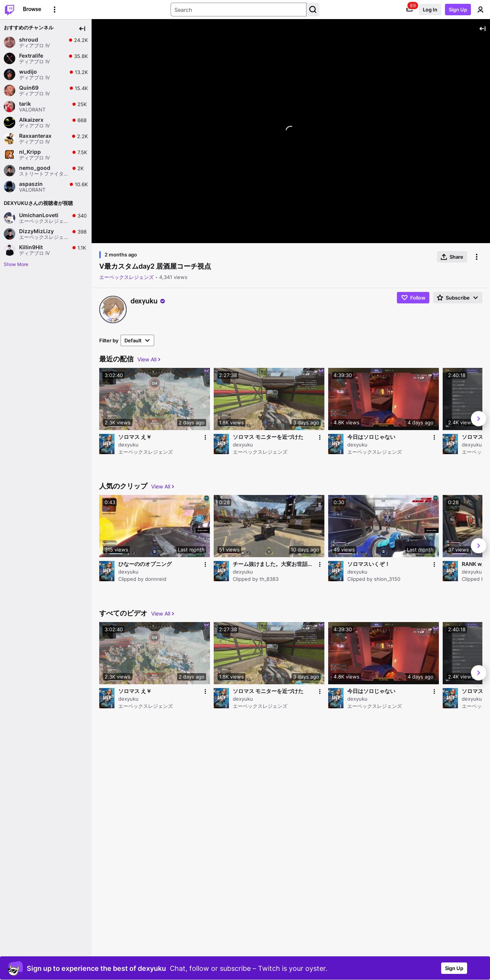
Task: Open DizzyMizLizy channel in sidebar
Action: pos(46,234)
